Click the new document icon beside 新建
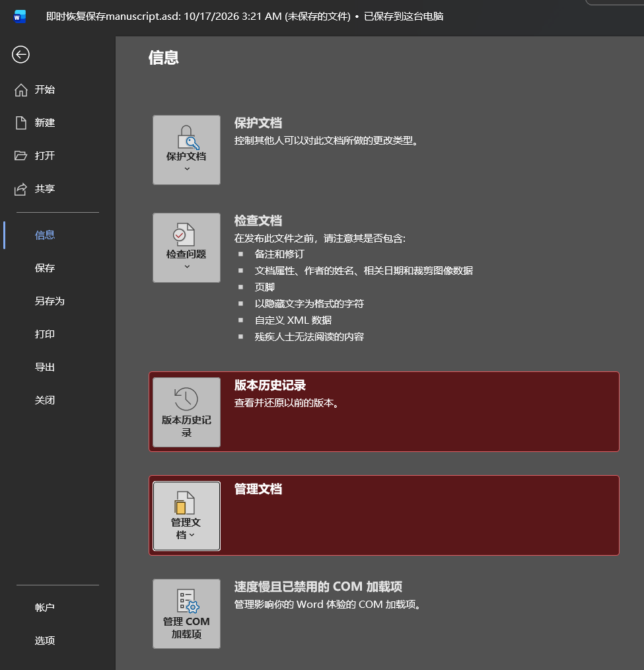The width and height of the screenshot is (644, 670). [21, 123]
